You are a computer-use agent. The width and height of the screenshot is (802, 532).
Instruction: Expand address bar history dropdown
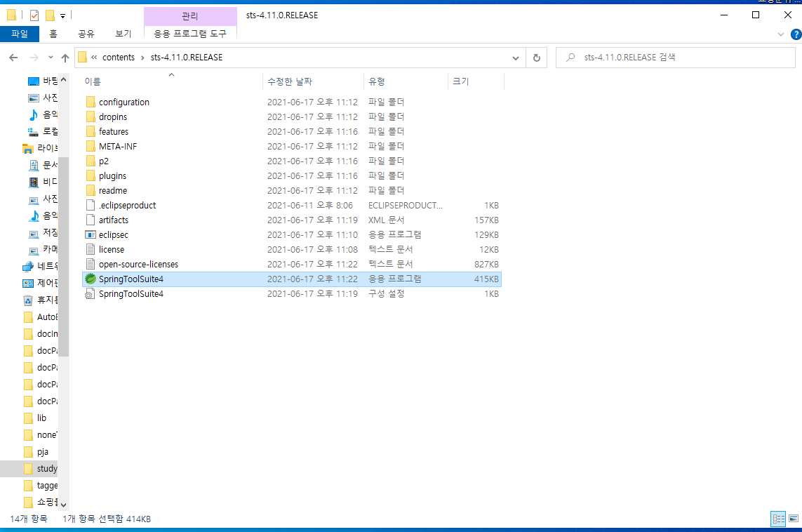[x=516, y=58]
